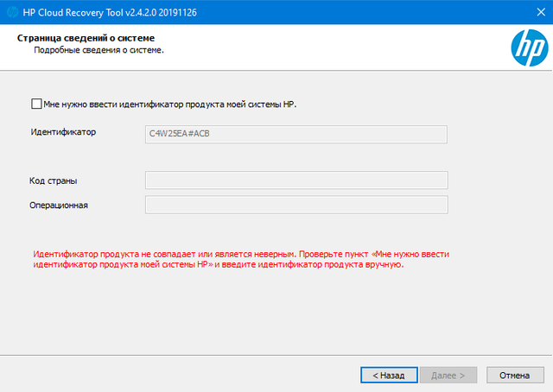Cancel with the Отмена button

(515, 375)
